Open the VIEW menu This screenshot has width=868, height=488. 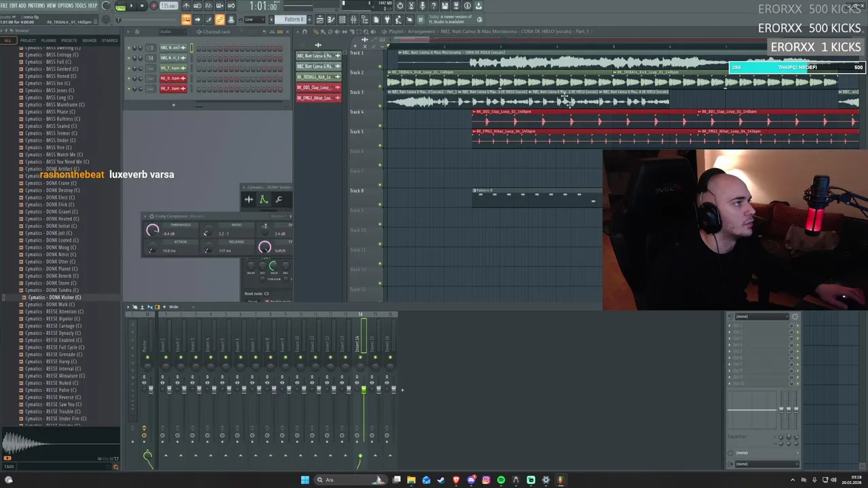tap(51, 5)
